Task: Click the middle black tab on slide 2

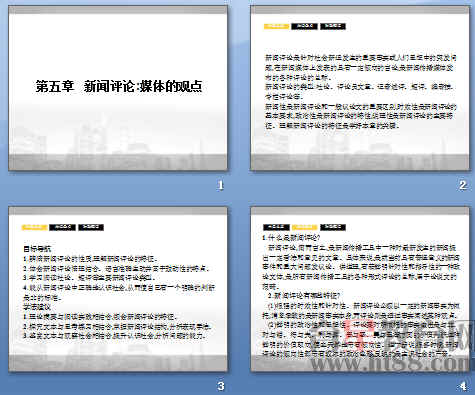Action: pyautogui.click(x=304, y=26)
